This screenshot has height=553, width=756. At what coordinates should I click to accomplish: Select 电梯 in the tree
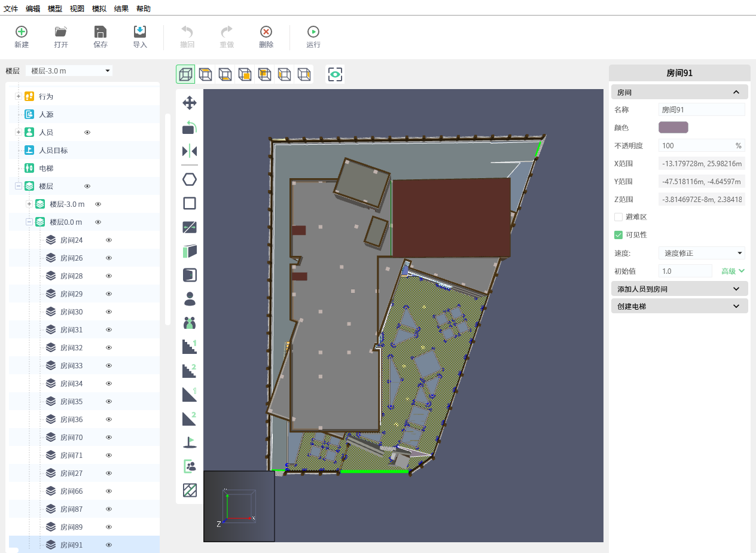(46, 168)
